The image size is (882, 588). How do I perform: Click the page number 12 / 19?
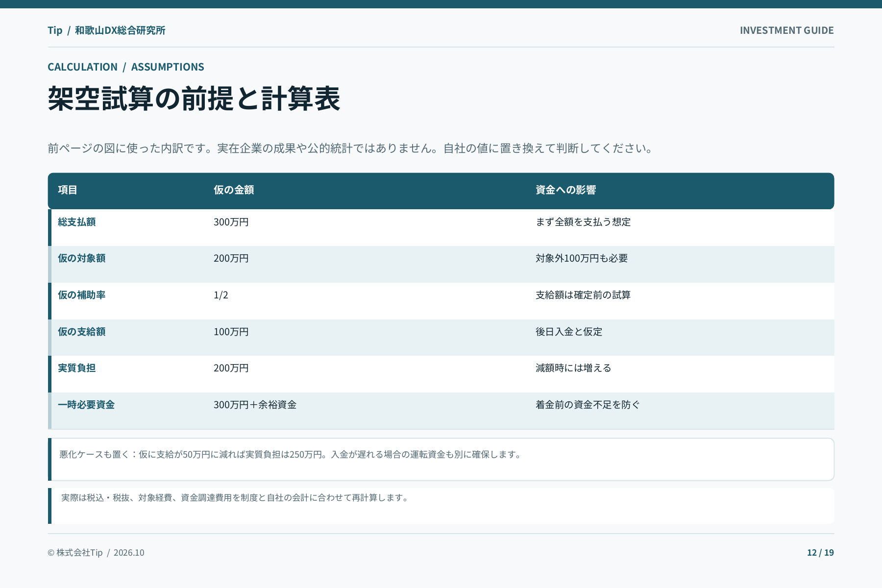point(820,553)
